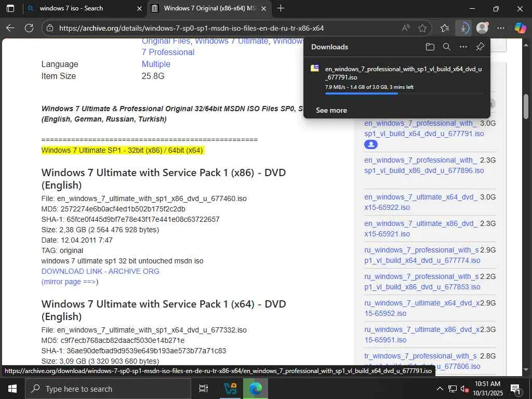The width and height of the screenshot is (532, 399).
Task: Download en ultimate x64 x15-65922 iso
Action: point(421,202)
